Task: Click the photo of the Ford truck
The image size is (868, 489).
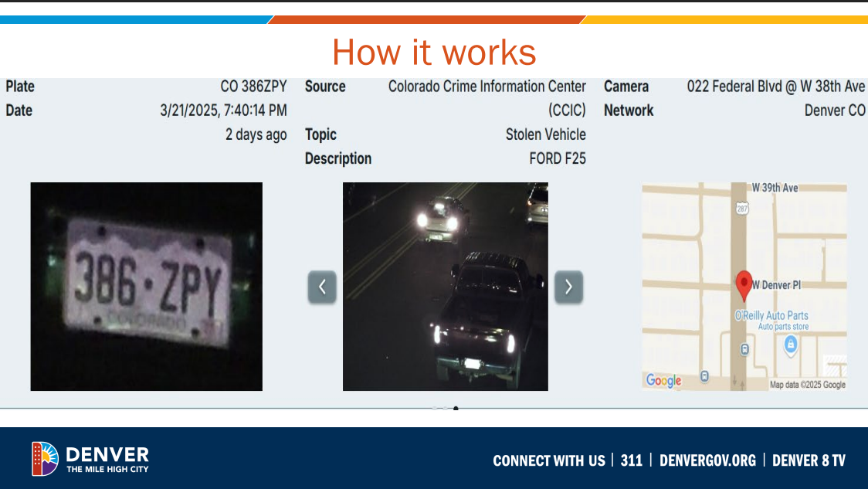Action: click(445, 286)
